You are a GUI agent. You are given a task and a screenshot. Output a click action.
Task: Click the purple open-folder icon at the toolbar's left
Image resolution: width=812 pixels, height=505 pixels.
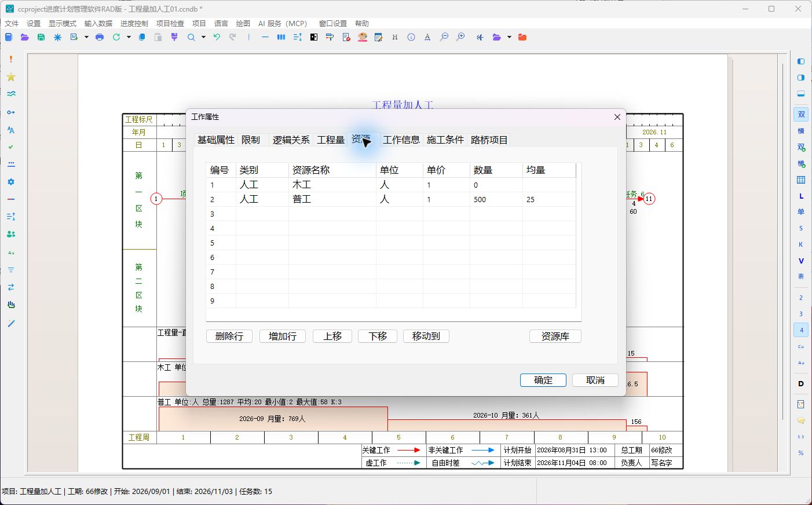click(x=24, y=37)
